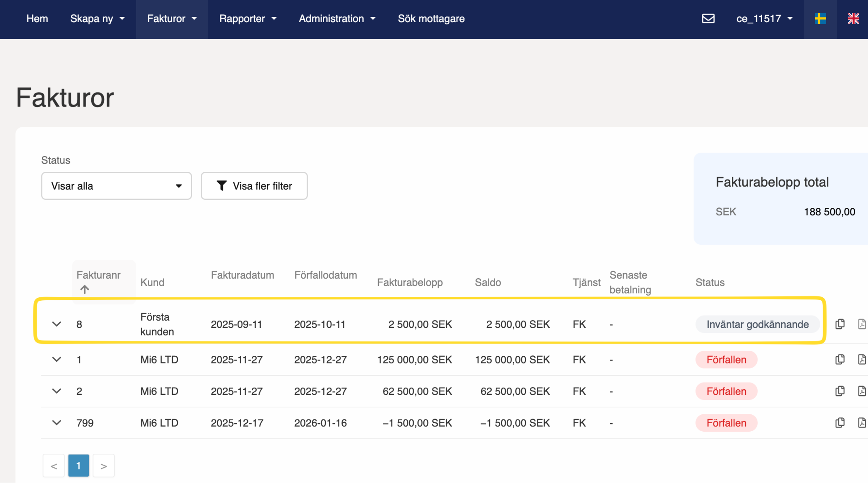This screenshot has height=483, width=868.
Task: Open the Administration menu
Action: pos(337,19)
